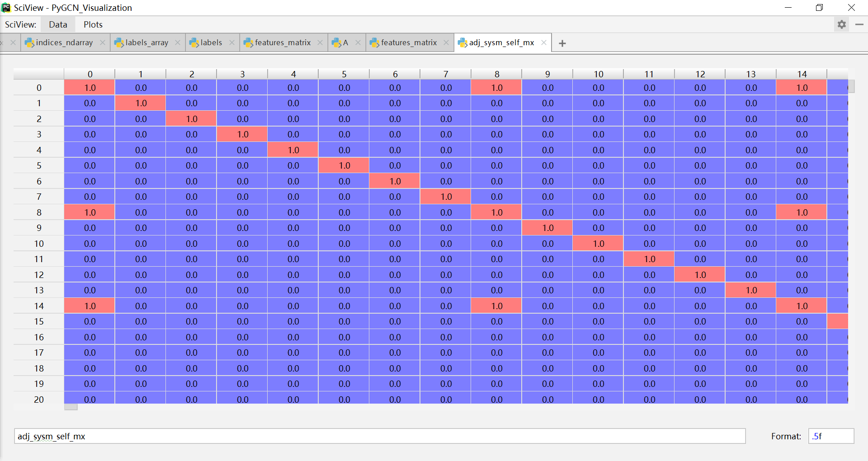
Task: Click the 1.0 cell at row 5, column 5
Action: (x=344, y=165)
